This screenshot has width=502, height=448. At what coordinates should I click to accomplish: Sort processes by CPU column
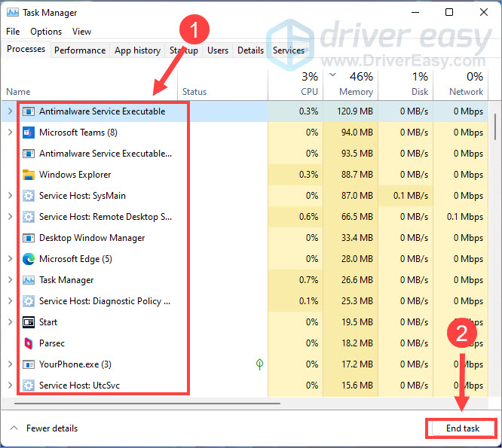[295, 84]
